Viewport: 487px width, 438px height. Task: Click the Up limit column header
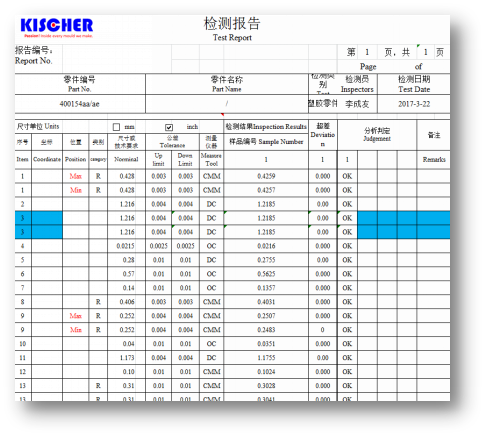pos(158,159)
